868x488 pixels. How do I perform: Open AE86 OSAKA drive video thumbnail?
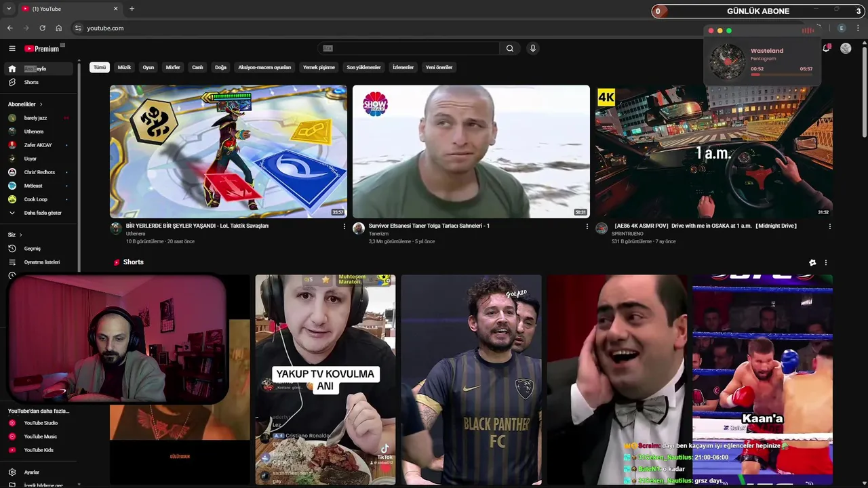coord(714,151)
